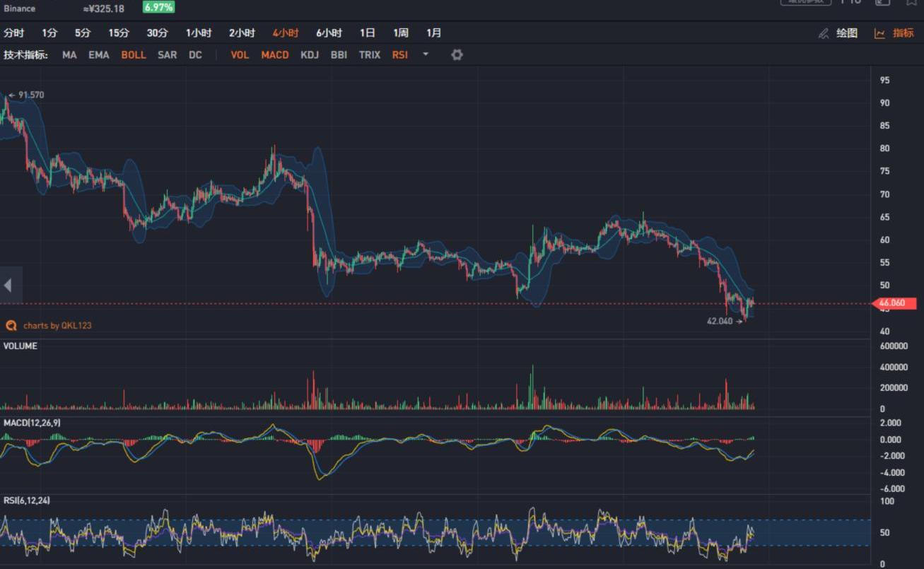
Task: Select the 1小时 timeframe
Action: (x=199, y=33)
